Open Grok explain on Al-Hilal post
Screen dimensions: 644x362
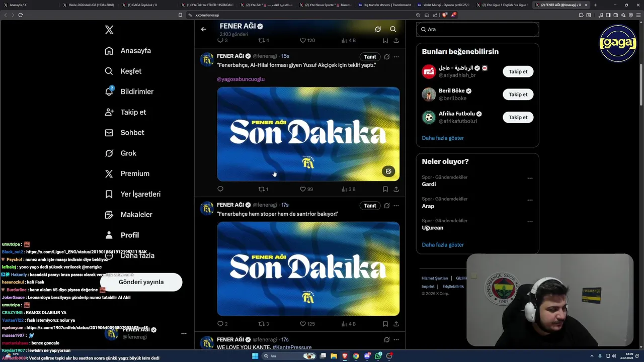pyautogui.click(x=386, y=57)
